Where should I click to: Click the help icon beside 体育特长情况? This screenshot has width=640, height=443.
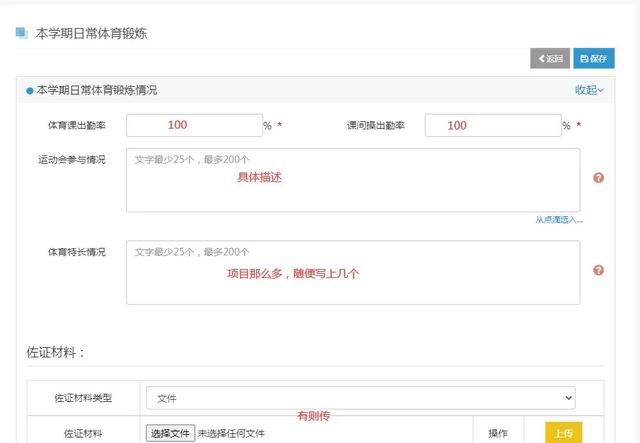tap(598, 270)
